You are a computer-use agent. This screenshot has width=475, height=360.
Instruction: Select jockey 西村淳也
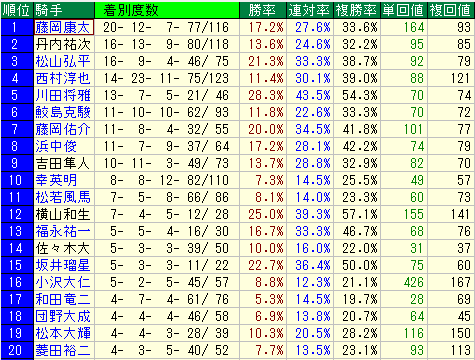[x=63, y=78]
